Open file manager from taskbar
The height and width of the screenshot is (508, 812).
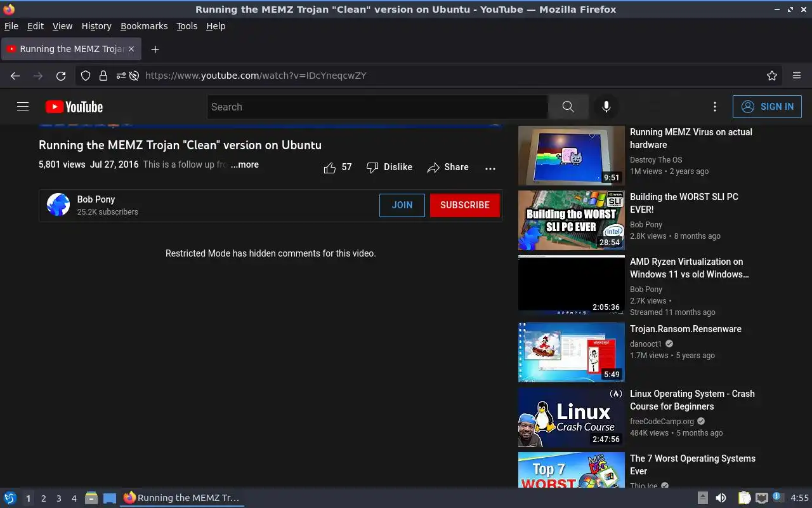[91, 498]
